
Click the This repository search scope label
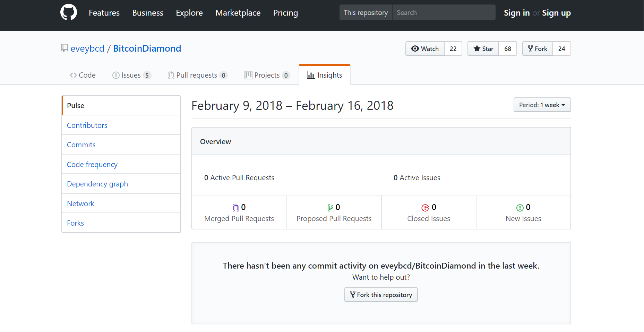point(366,12)
